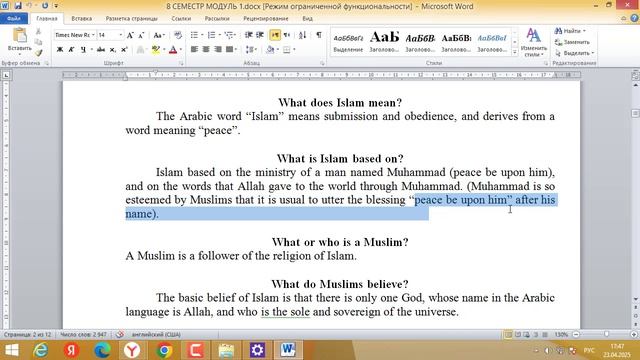Click the Grow Font icon

click(130, 36)
